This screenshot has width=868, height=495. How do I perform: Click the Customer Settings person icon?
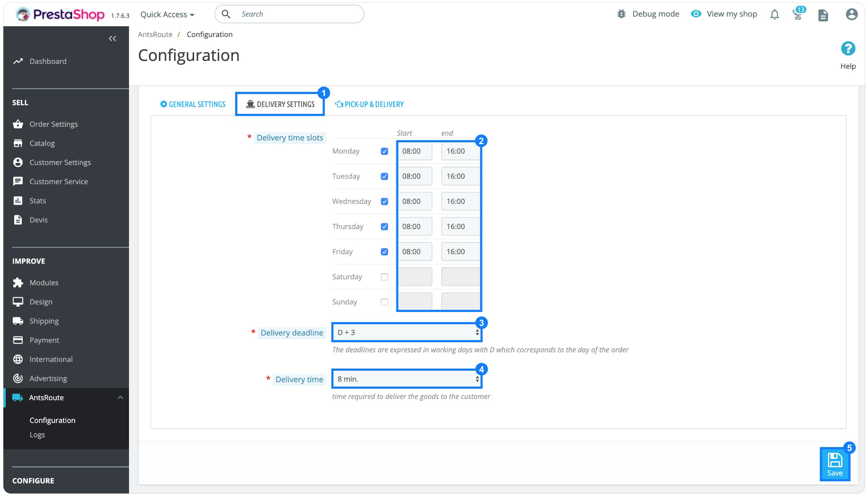[18, 162]
